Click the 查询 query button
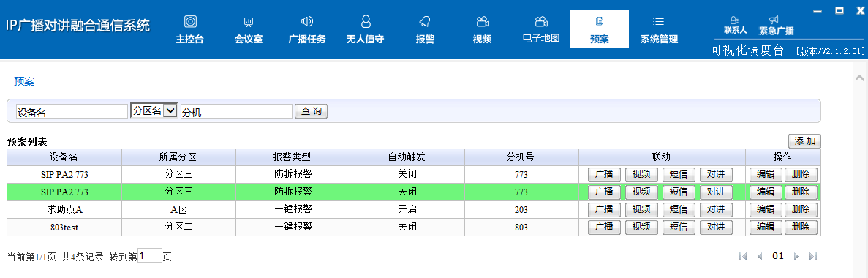 click(311, 111)
